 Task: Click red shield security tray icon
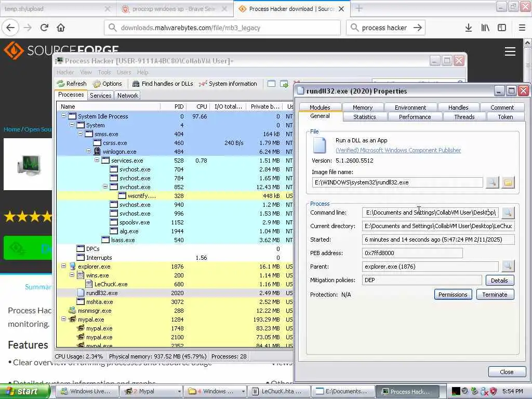pos(494,391)
